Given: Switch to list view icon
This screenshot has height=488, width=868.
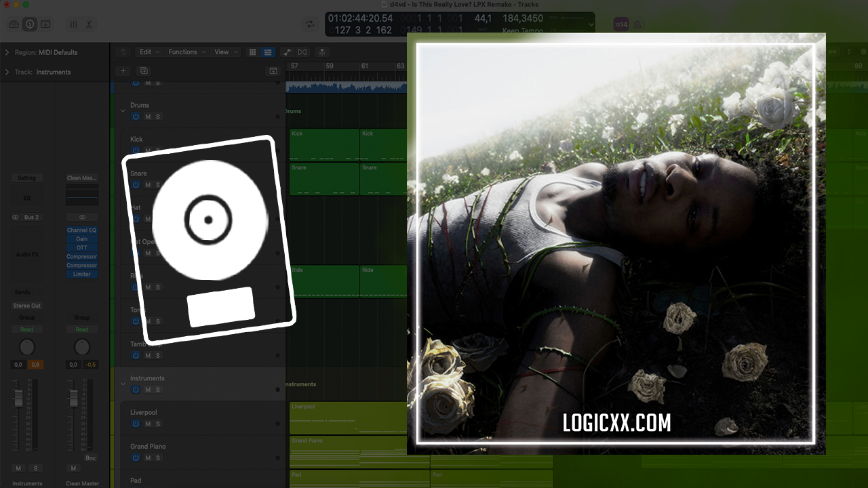Looking at the screenshot, I should click(x=268, y=52).
